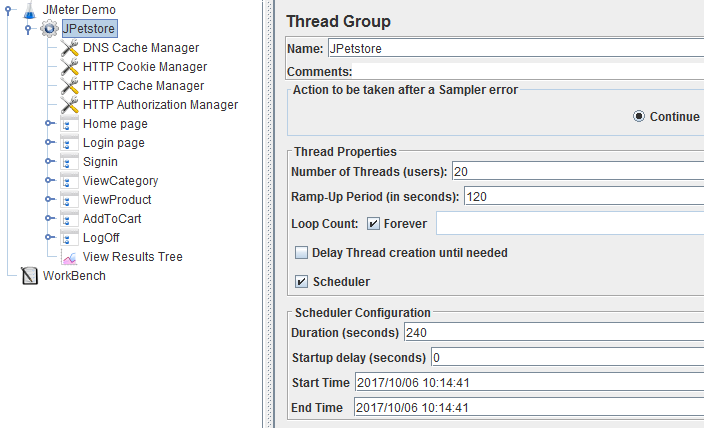The image size is (704, 428).
Task: Click the Home page controller icon
Action: [x=69, y=124]
